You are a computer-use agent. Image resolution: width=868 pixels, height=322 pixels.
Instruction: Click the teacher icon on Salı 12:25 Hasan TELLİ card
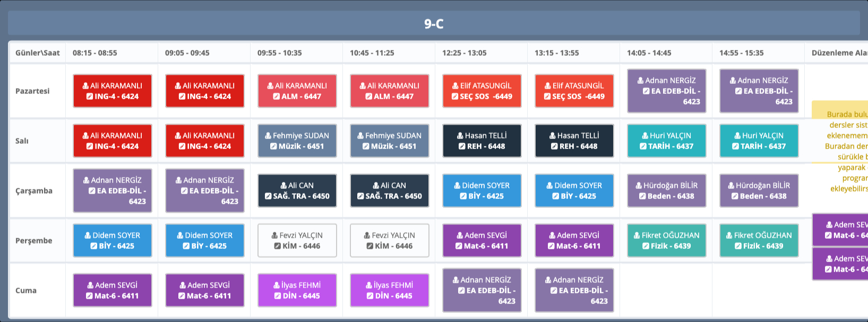click(460, 136)
